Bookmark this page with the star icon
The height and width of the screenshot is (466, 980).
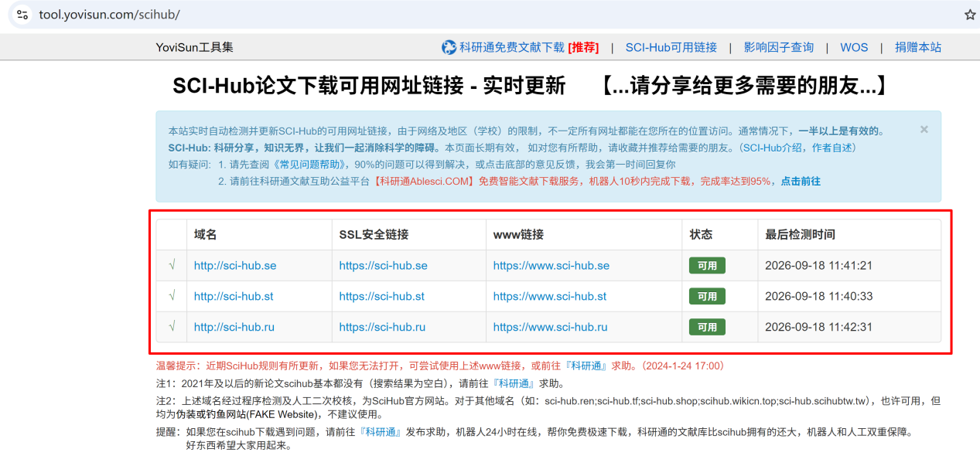tap(970, 15)
